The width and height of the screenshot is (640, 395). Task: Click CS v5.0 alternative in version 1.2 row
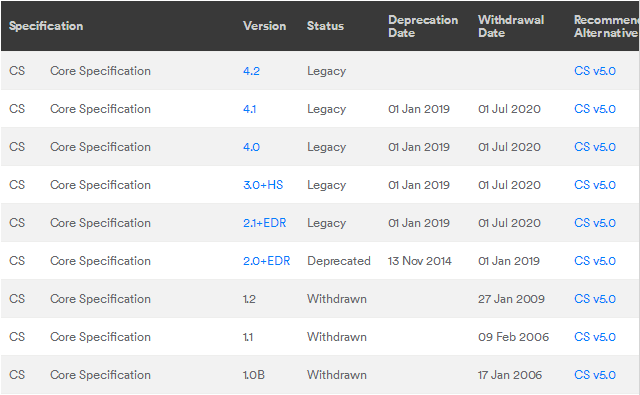click(x=595, y=299)
